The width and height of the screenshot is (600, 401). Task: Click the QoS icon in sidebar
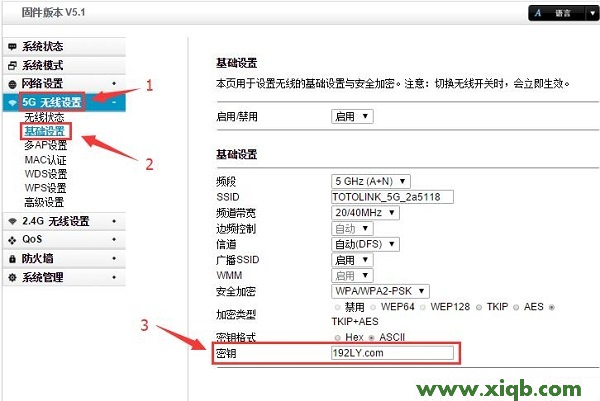(x=12, y=240)
